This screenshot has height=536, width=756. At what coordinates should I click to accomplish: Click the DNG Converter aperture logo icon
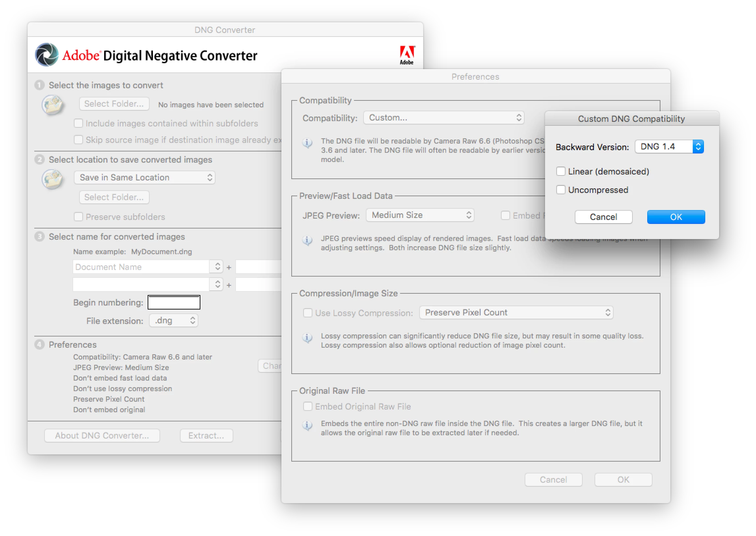pos(47,55)
